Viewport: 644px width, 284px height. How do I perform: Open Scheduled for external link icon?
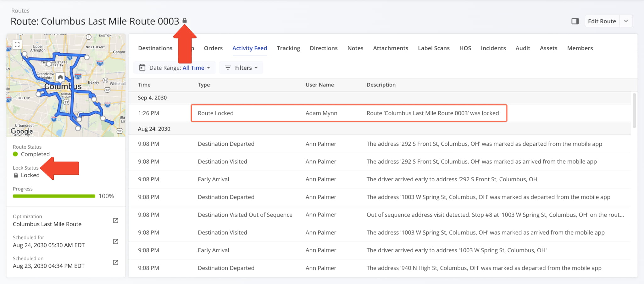click(x=115, y=241)
